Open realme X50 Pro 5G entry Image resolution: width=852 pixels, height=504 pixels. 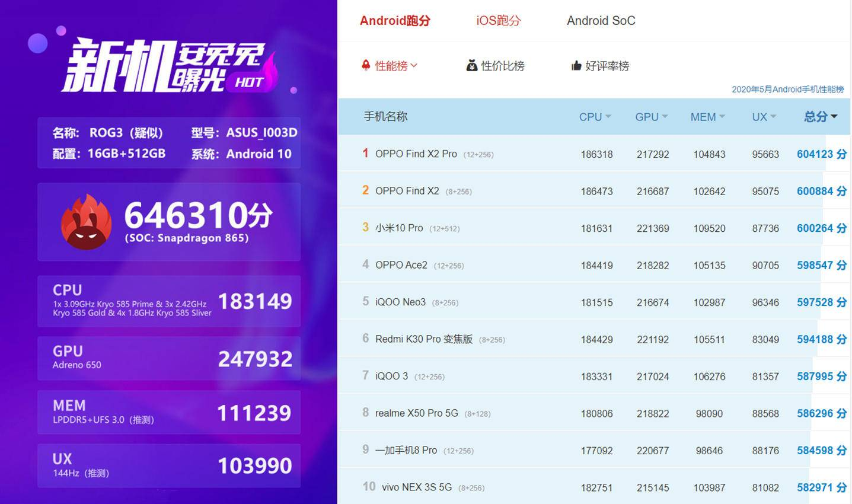tap(417, 413)
